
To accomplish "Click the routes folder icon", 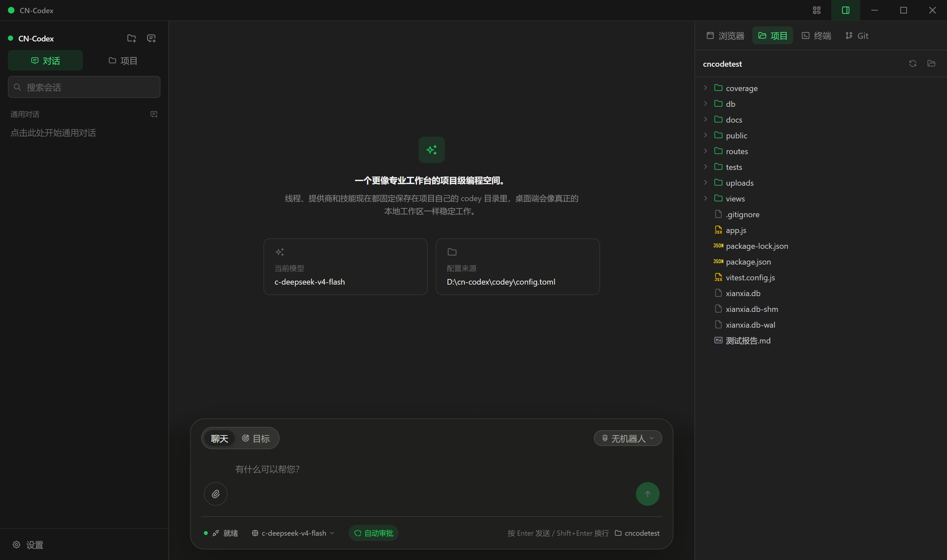I will click(718, 151).
